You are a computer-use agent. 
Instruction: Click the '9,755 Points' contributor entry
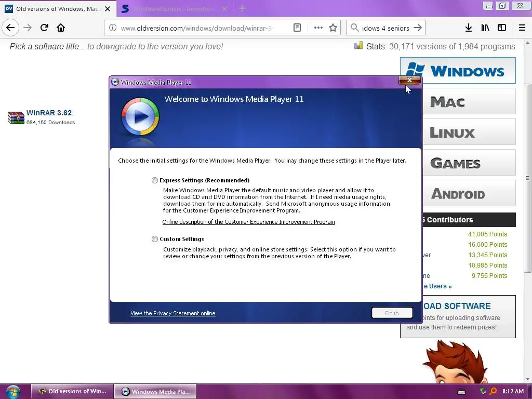pyautogui.click(x=489, y=276)
